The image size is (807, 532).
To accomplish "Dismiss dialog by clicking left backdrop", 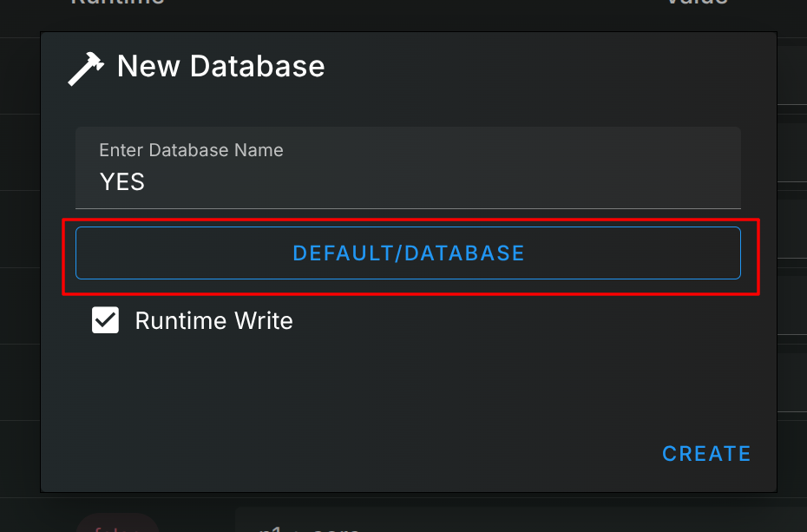I will (x=19, y=260).
